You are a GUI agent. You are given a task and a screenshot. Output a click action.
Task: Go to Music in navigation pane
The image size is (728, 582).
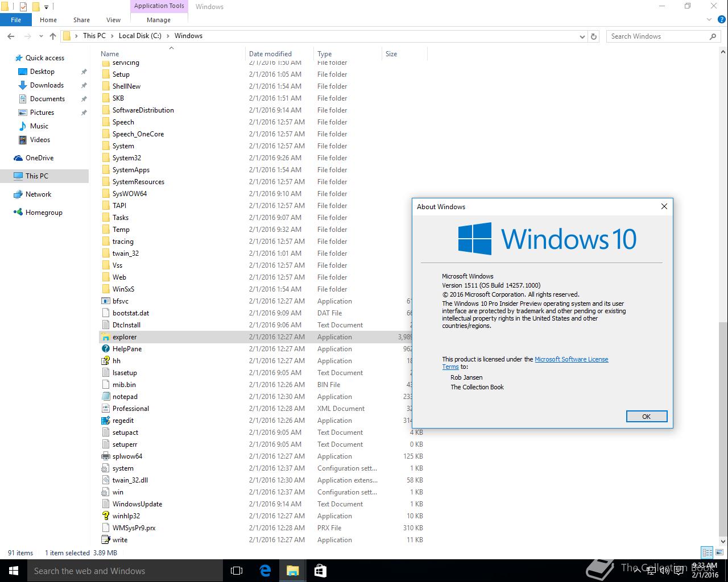point(39,126)
